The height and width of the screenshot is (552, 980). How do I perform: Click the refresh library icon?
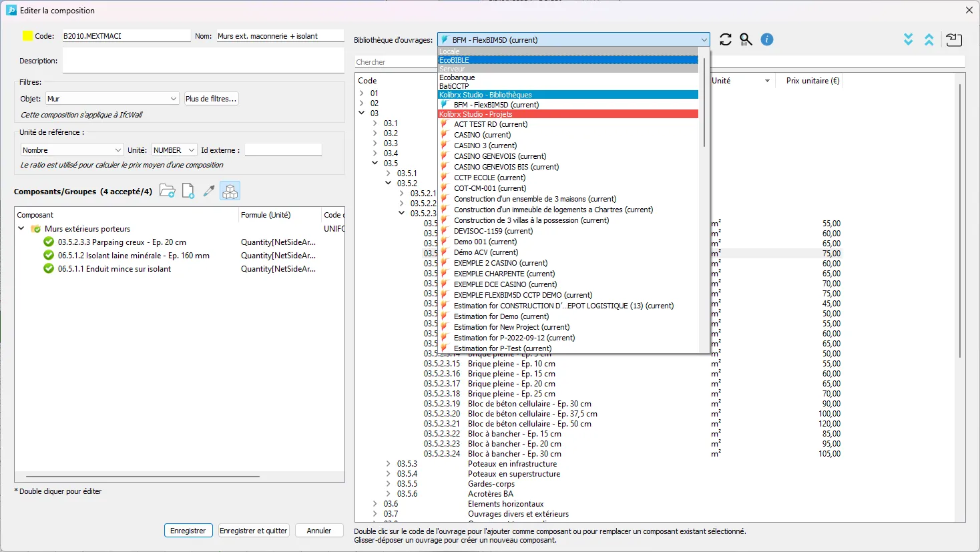pyautogui.click(x=726, y=40)
